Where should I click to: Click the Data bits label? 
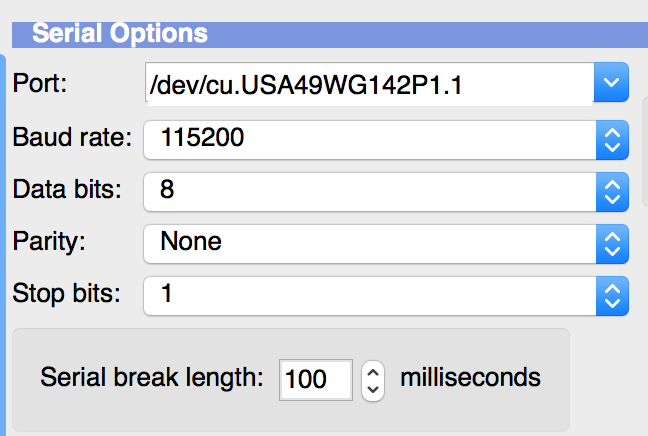[66, 190]
